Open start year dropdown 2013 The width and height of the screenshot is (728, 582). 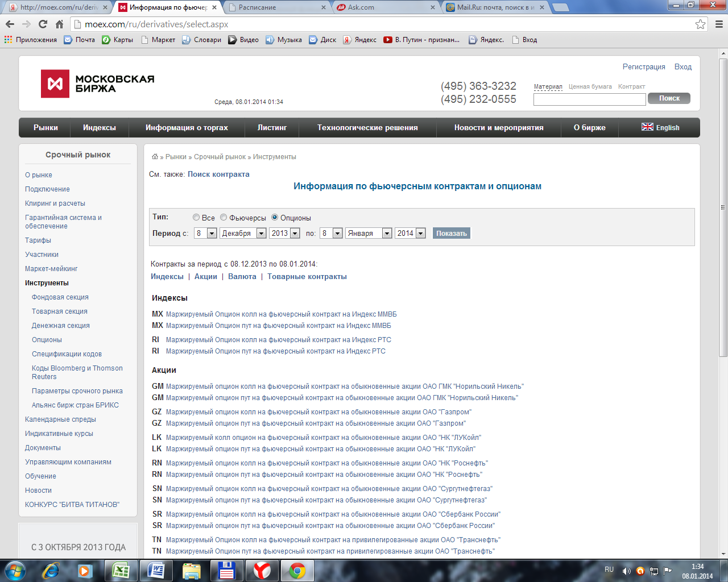(x=285, y=233)
